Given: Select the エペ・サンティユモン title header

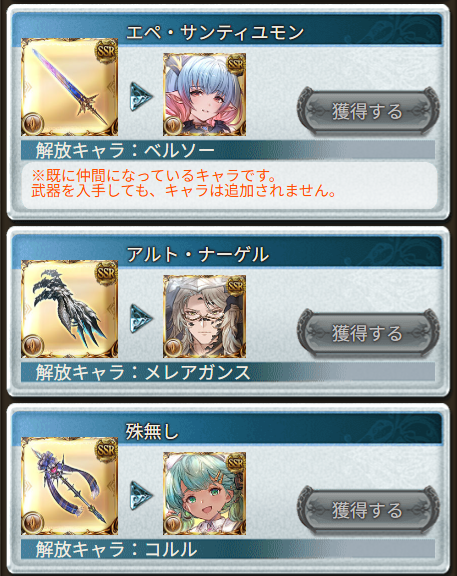Looking at the screenshot, I should pos(215,32).
